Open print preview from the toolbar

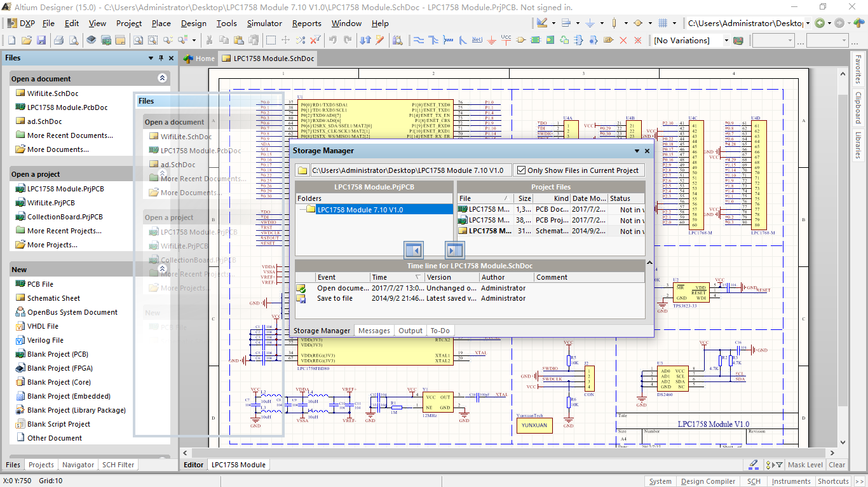coord(74,40)
